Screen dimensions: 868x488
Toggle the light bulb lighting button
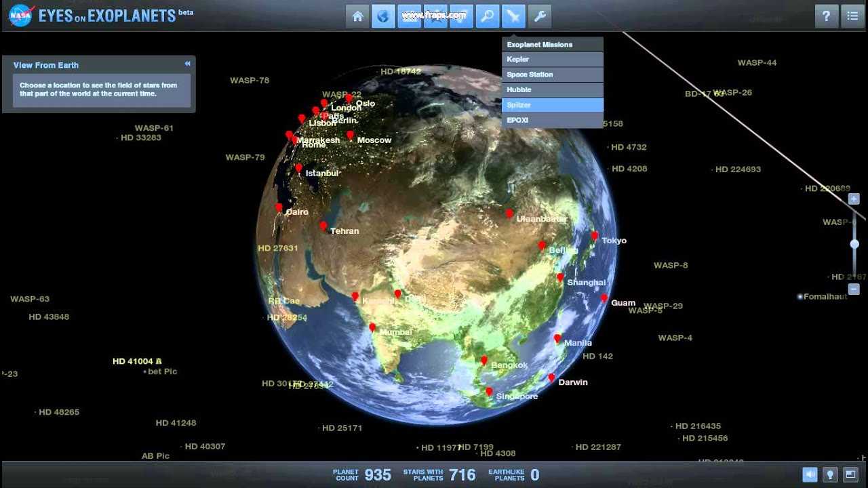[x=830, y=474]
